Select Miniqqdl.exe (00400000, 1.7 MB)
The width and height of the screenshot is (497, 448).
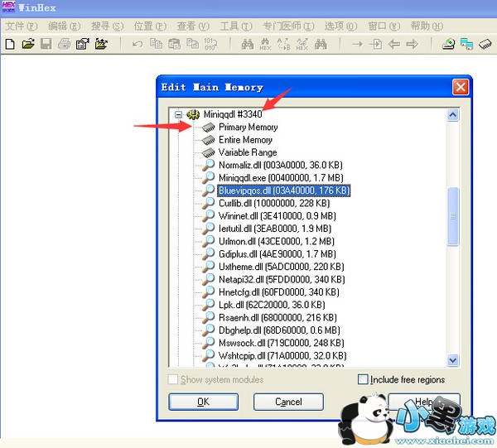tap(281, 178)
